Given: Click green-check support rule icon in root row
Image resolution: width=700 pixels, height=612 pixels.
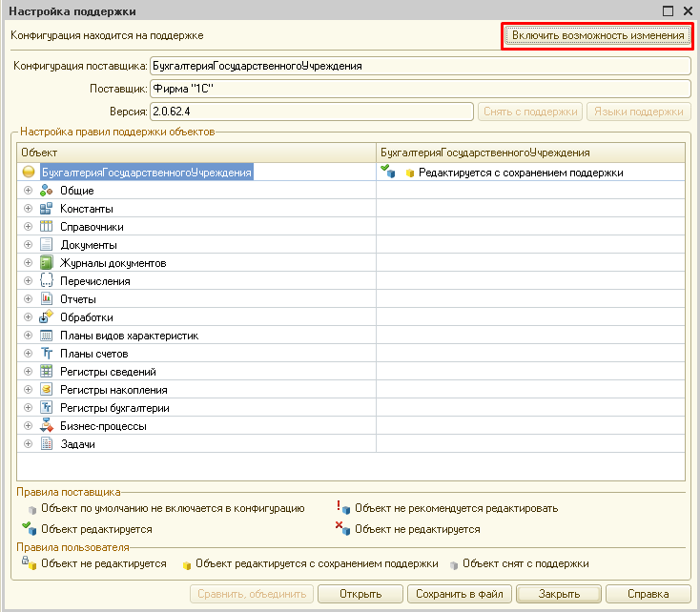Looking at the screenshot, I should click(x=387, y=172).
